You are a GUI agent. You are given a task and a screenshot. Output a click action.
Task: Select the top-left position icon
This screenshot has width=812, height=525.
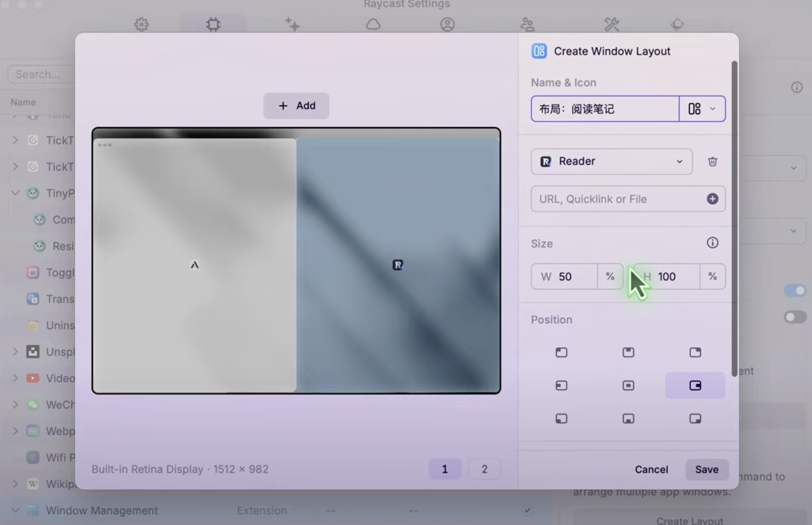coord(561,353)
